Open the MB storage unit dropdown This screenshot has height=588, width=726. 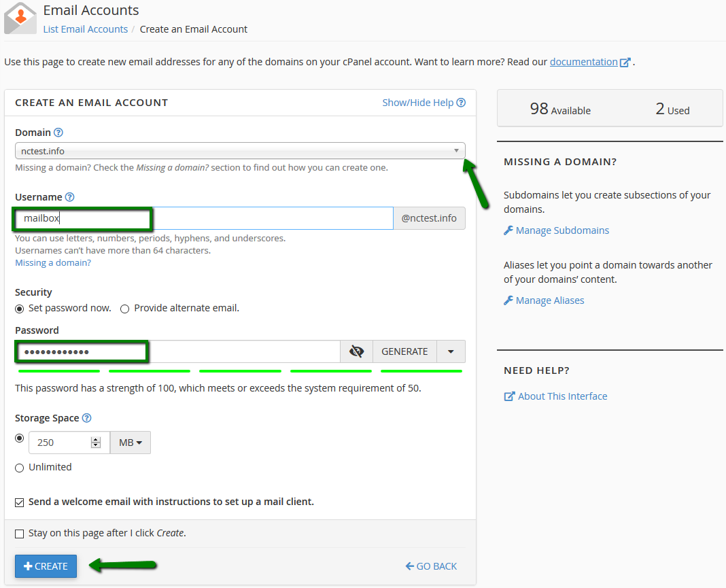coord(130,442)
